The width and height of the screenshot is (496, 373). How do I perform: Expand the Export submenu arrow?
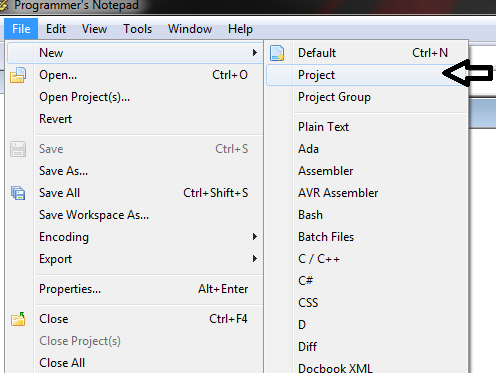pos(255,259)
